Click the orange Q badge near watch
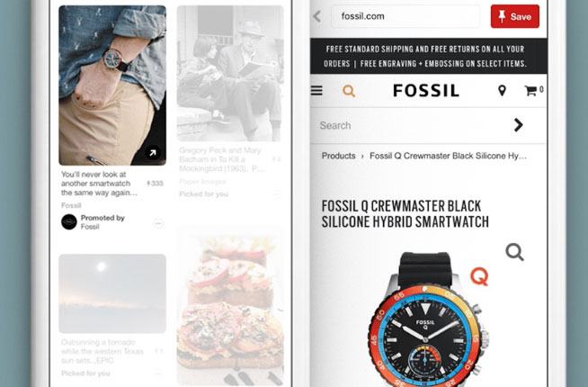Image resolution: width=588 pixels, height=387 pixels. point(479,276)
